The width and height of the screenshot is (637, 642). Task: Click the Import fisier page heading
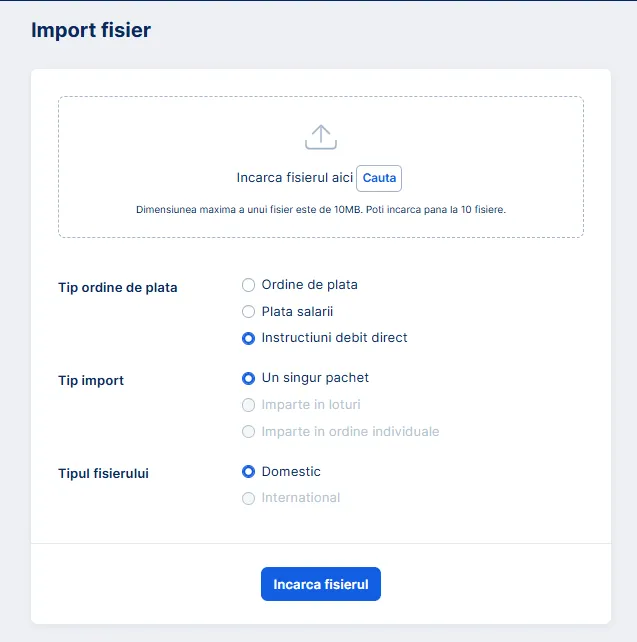pyautogui.click(x=91, y=30)
